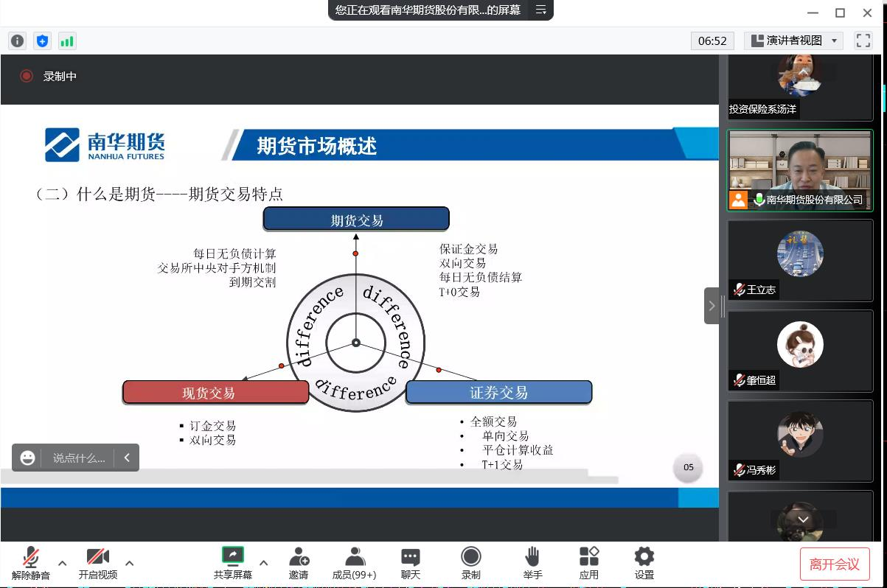Unmute microphone with 解除静音
Screen dimensions: 887x588
coord(31,563)
